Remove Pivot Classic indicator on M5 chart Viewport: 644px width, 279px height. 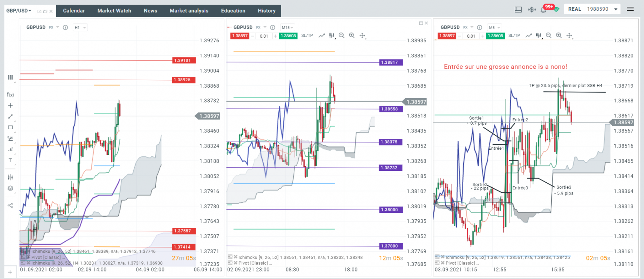point(443,263)
